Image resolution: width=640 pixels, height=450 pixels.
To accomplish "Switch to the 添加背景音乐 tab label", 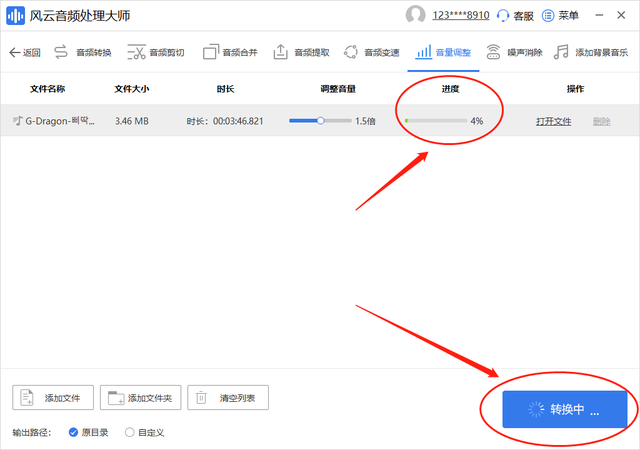I will (x=601, y=53).
